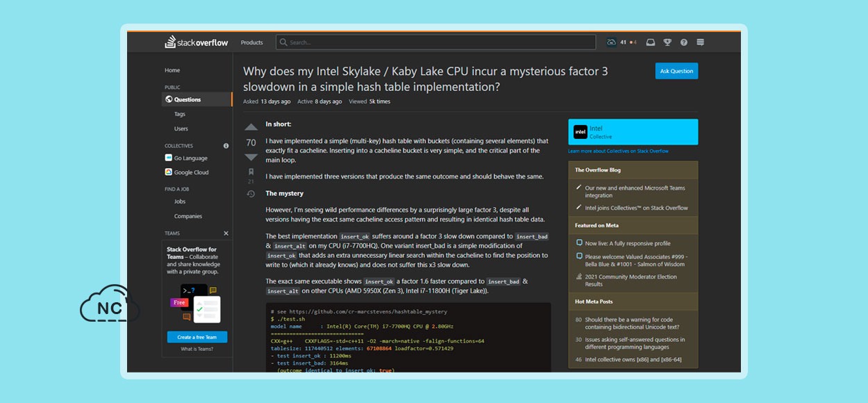Open the Help center question-mark icon
This screenshot has width=868, height=403.
coord(684,42)
